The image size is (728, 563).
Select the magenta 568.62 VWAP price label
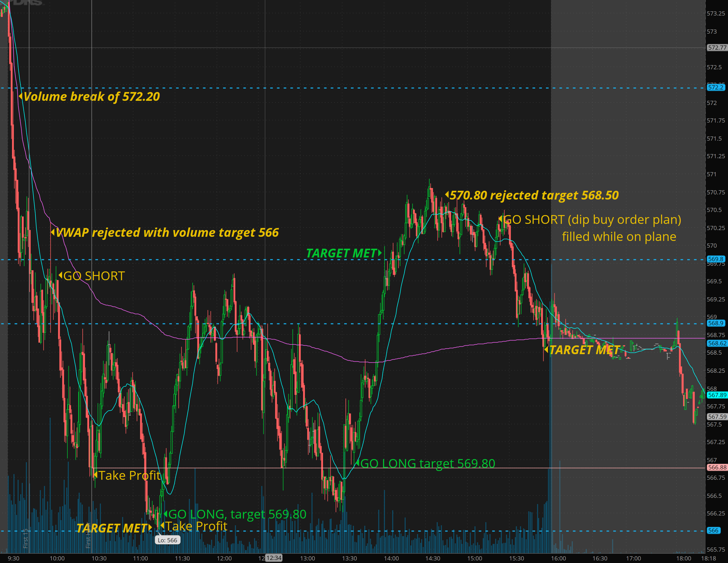coord(717,343)
